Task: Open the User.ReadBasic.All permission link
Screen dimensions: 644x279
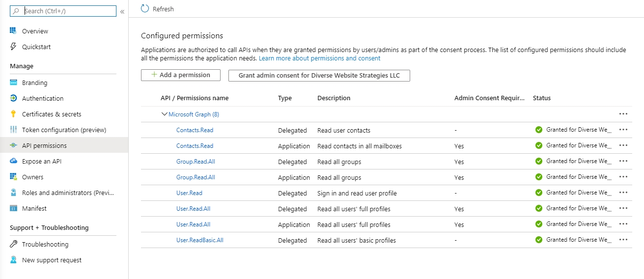Action: coord(200,240)
